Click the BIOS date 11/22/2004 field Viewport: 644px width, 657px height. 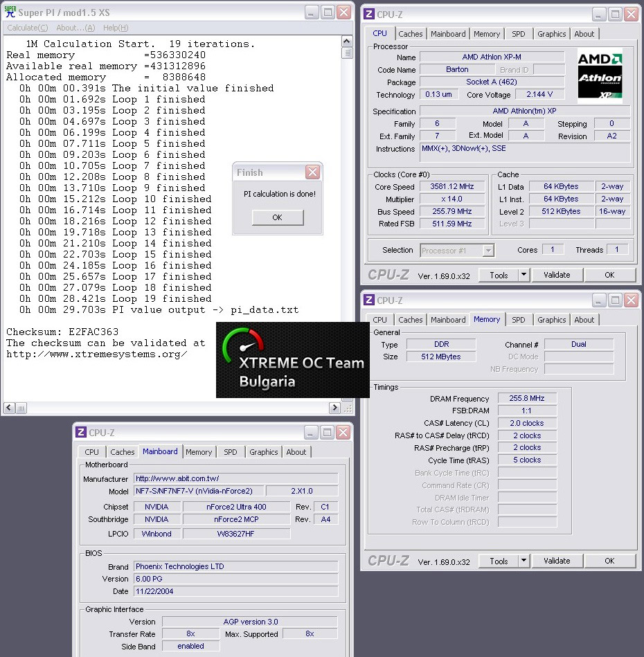click(236, 591)
